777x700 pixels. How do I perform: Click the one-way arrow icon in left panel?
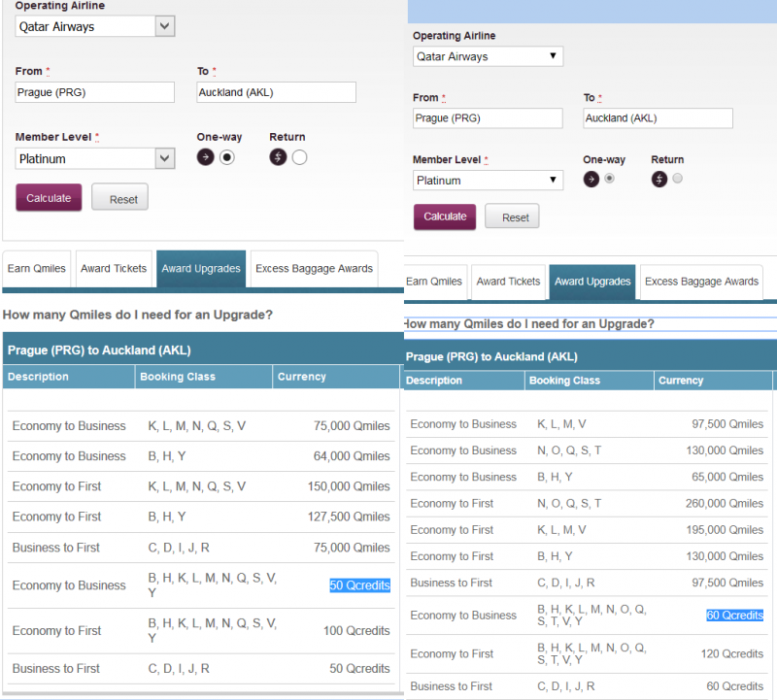205,157
